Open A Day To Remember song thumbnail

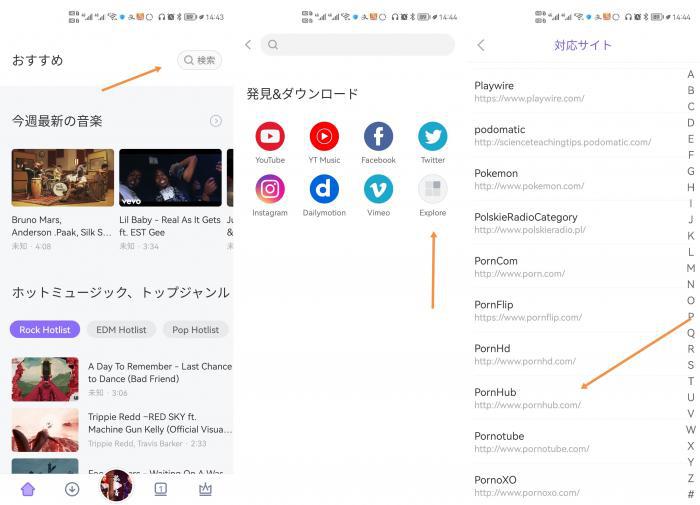[x=45, y=379]
